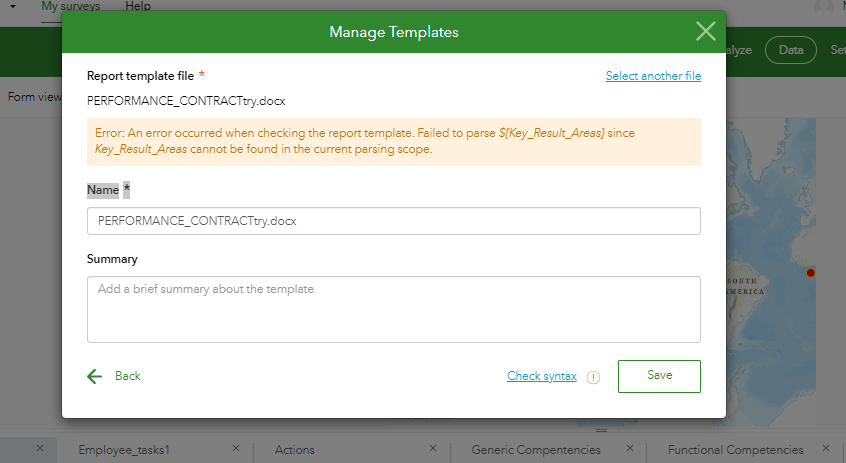Screen dimensions: 846x463
Task: Open the Generic Compentencies tab
Action: coord(536,450)
